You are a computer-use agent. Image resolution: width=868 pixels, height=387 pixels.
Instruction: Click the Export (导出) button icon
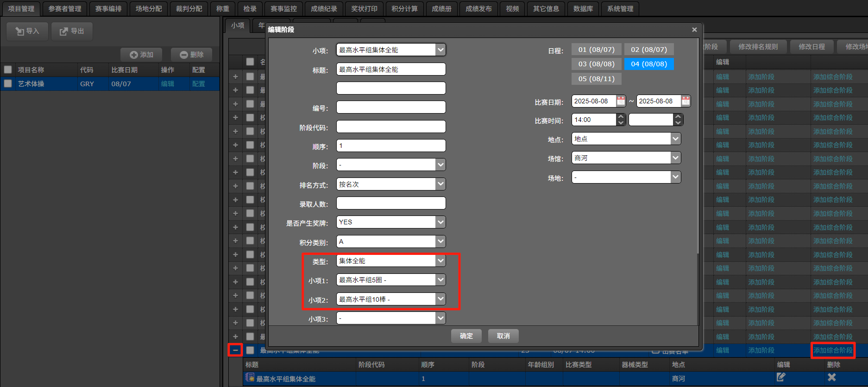click(x=64, y=31)
